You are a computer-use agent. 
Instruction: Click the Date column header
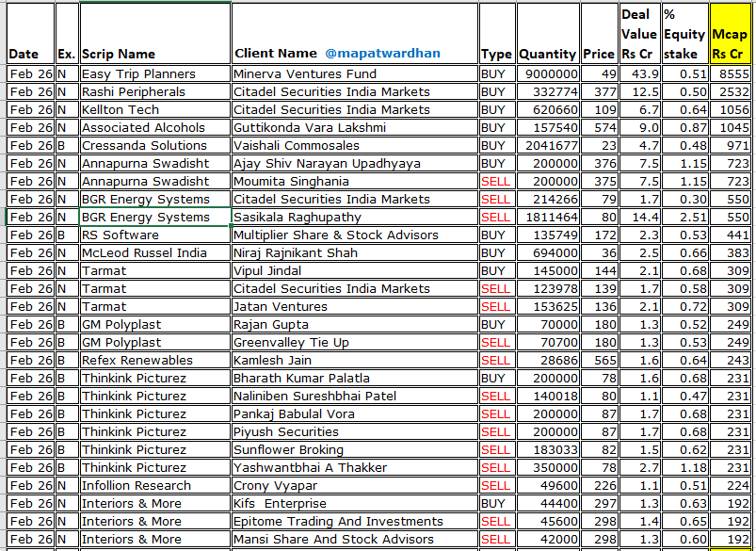click(x=30, y=33)
